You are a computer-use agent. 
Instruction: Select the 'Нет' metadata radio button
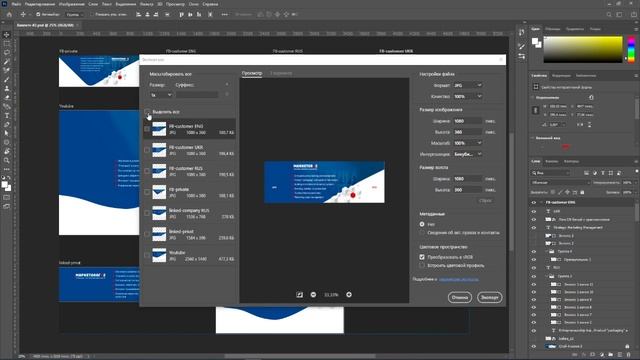422,224
